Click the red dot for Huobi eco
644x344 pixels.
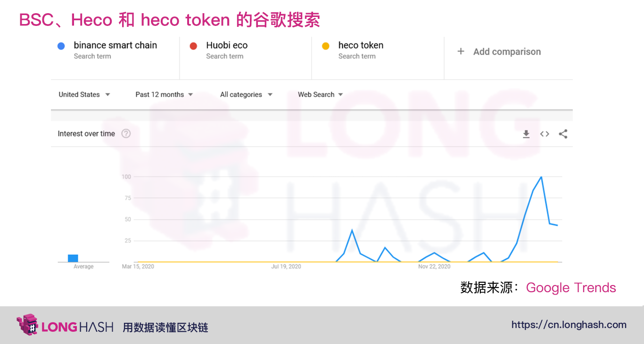click(194, 46)
